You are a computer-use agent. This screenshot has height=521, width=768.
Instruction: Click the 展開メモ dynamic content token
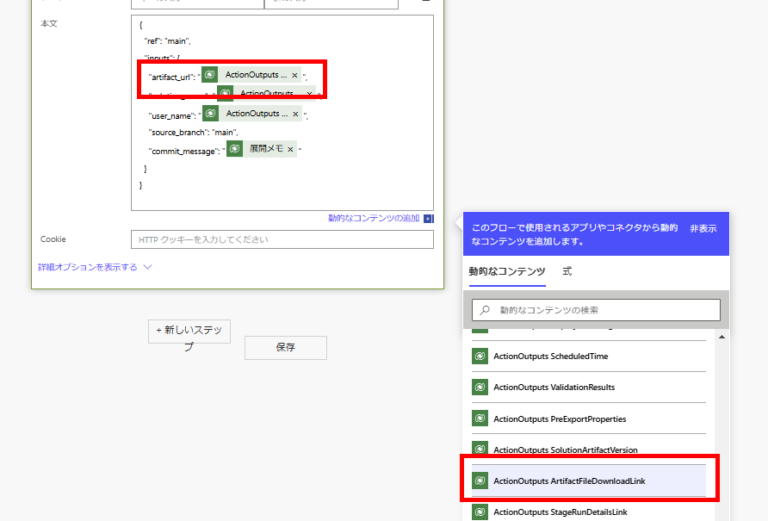coord(264,149)
